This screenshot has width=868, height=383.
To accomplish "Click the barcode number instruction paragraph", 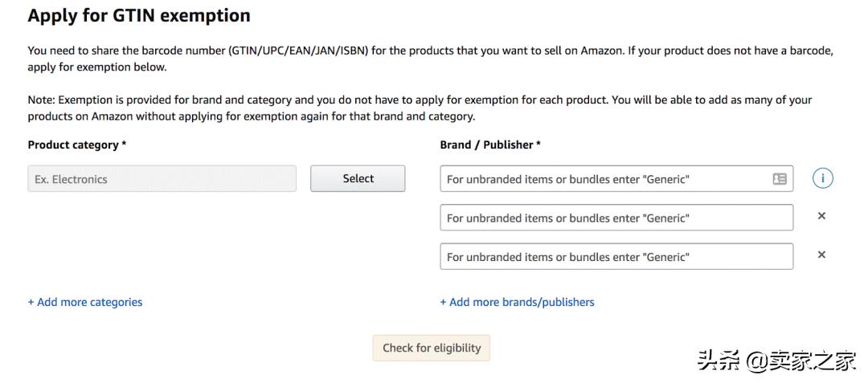I will (x=430, y=59).
